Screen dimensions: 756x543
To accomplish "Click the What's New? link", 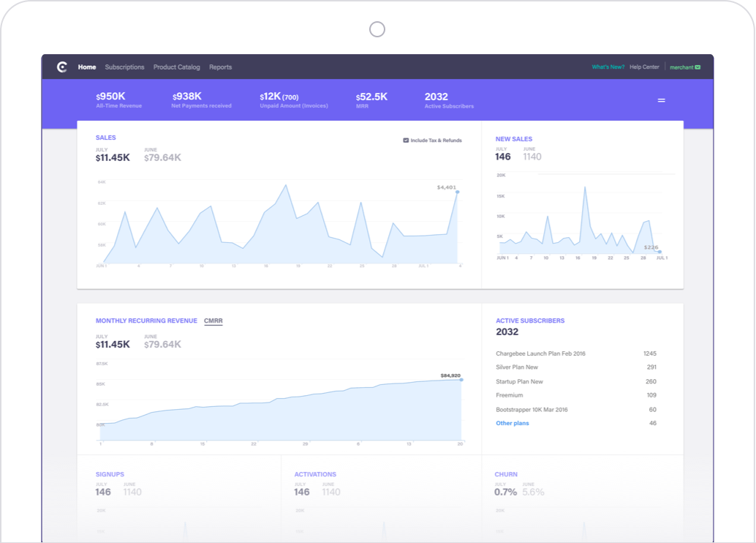I will tap(608, 67).
